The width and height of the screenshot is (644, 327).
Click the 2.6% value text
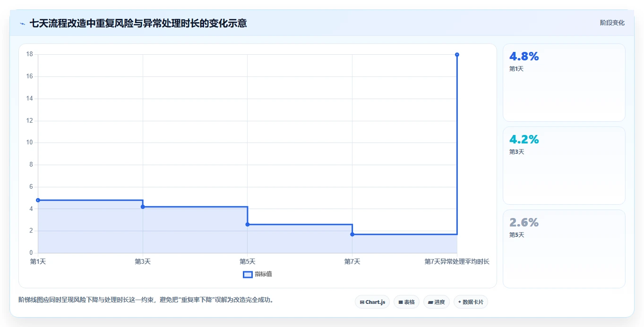point(524,223)
